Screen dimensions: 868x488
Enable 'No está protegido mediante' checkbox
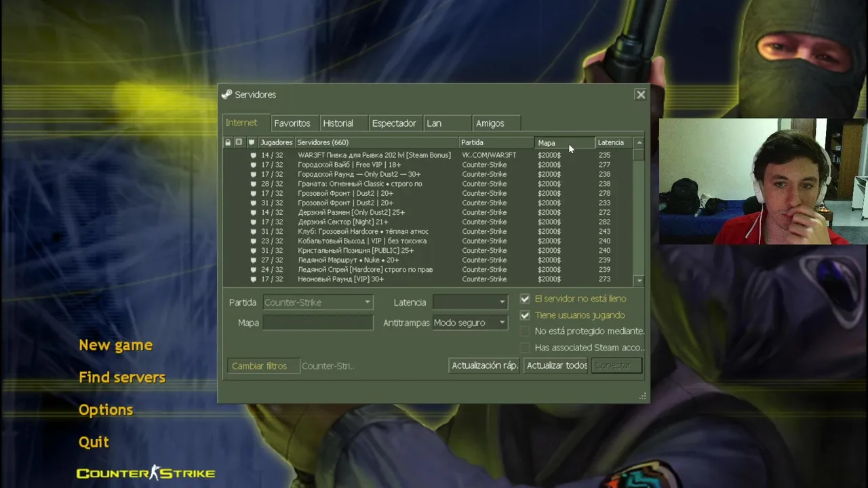point(525,331)
